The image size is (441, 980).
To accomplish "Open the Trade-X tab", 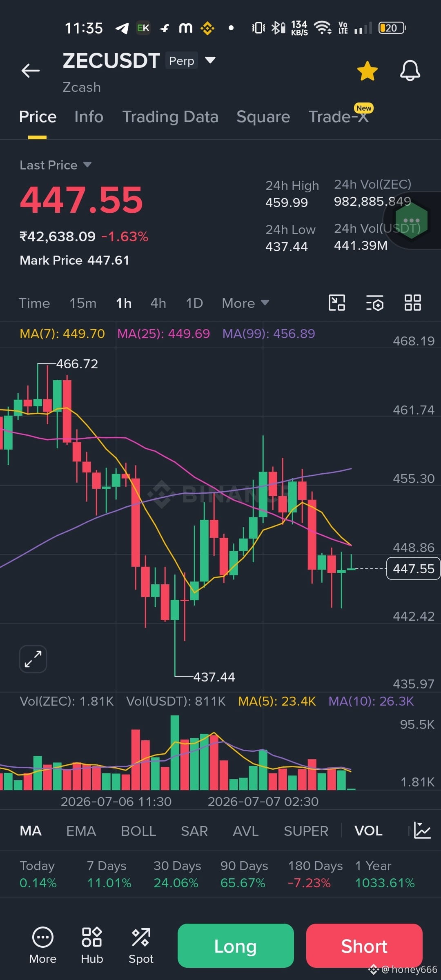I will pos(339,117).
